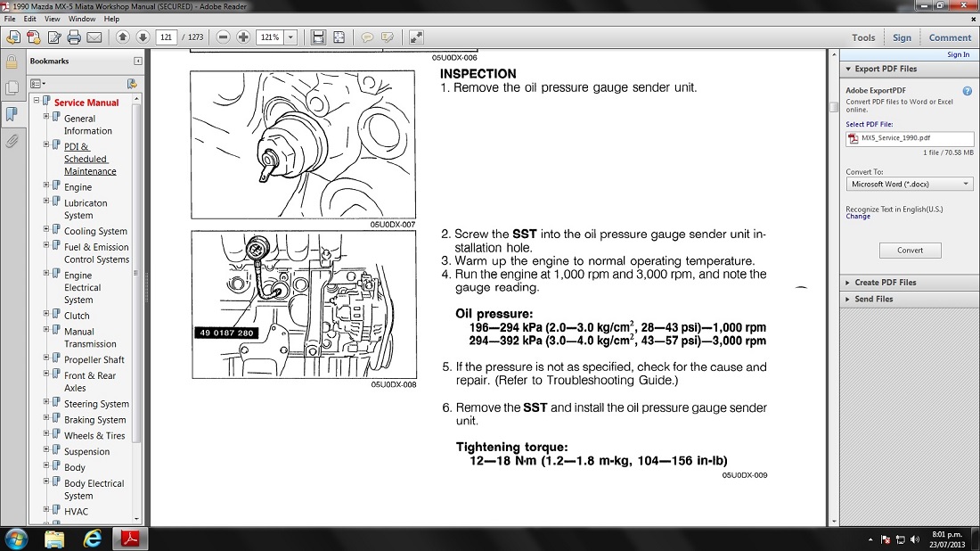Click the Open file toolbar icon
Viewport: 980px width, 551px height.
[13, 37]
